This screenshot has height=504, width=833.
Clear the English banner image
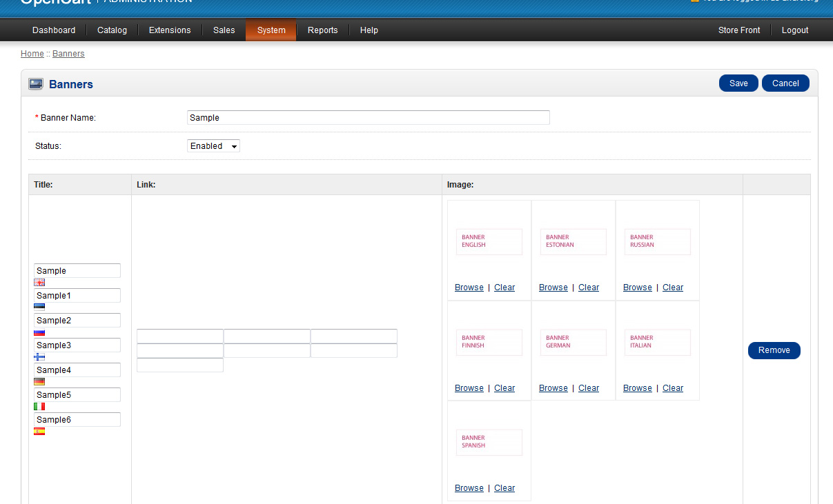pos(504,288)
